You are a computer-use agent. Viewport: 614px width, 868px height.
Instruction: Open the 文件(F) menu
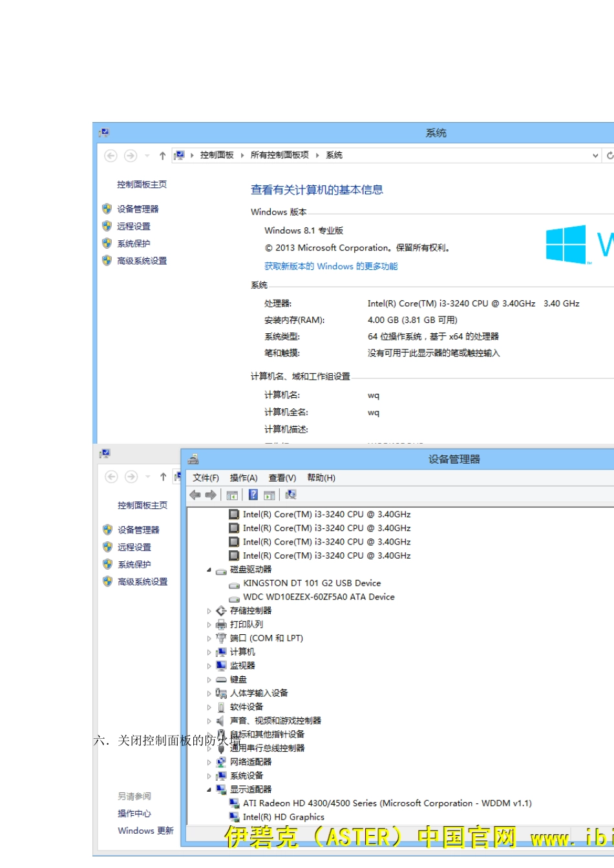click(x=206, y=478)
